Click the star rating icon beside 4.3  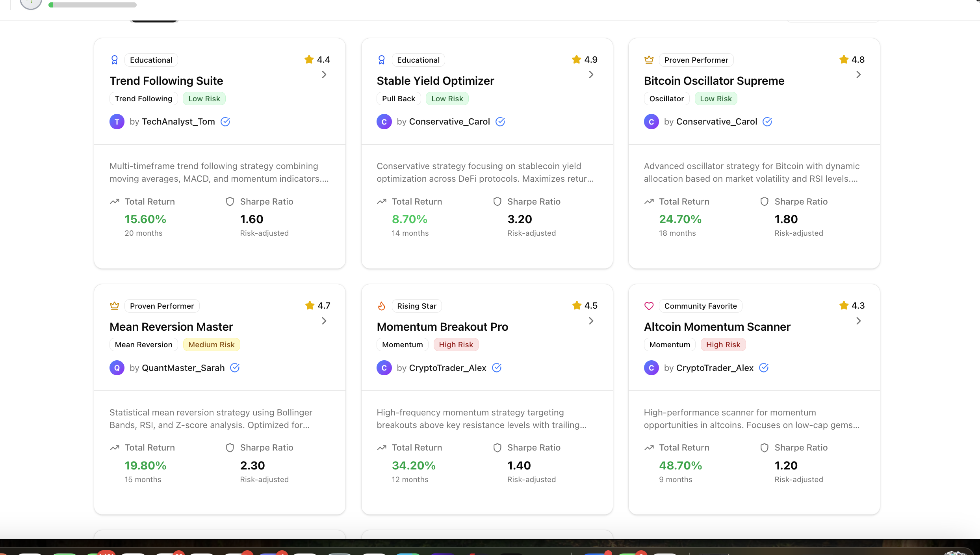point(844,305)
